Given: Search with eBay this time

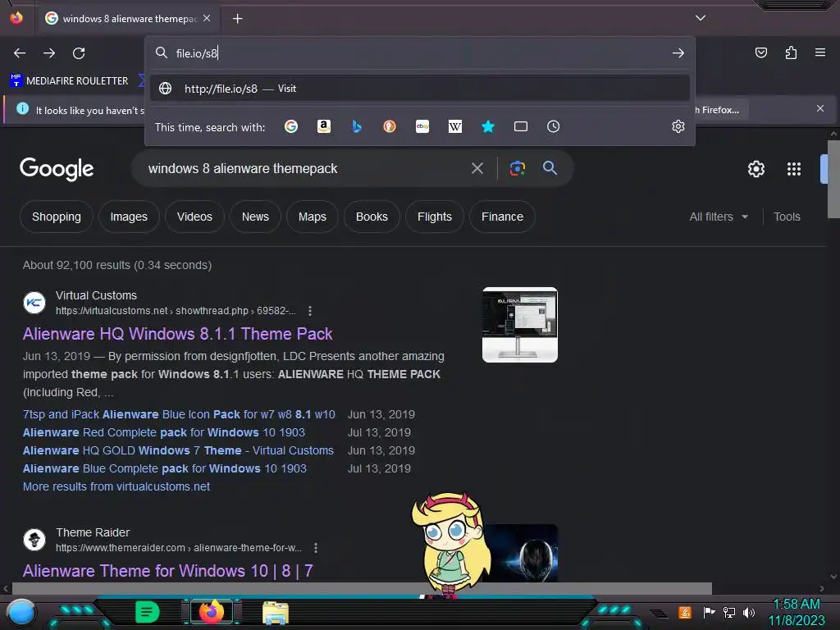Looking at the screenshot, I should pos(422,126).
